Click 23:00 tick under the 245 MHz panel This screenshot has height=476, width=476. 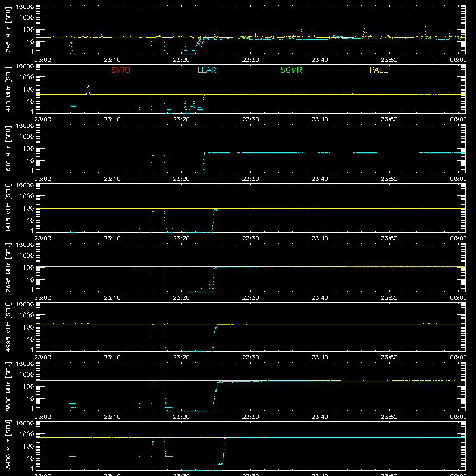pyautogui.click(x=43, y=60)
